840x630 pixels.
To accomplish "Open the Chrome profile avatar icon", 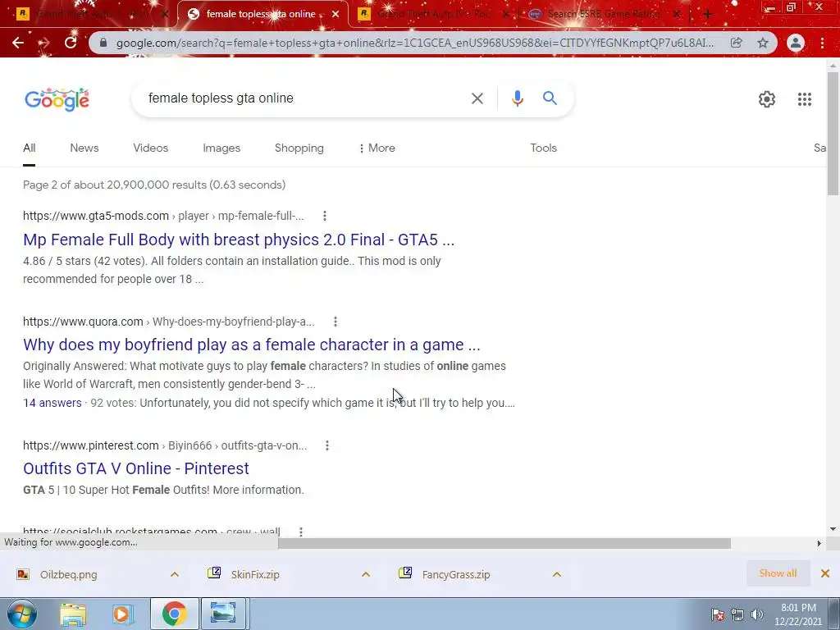I will 796,43.
